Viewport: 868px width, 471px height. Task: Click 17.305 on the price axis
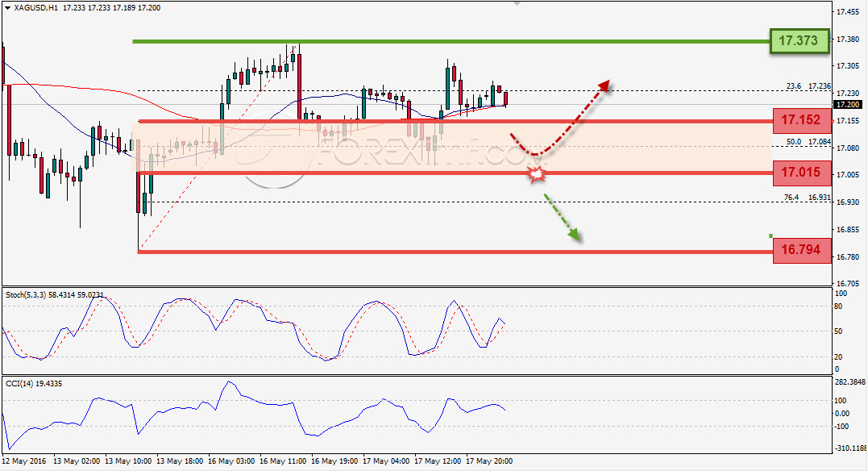848,66
